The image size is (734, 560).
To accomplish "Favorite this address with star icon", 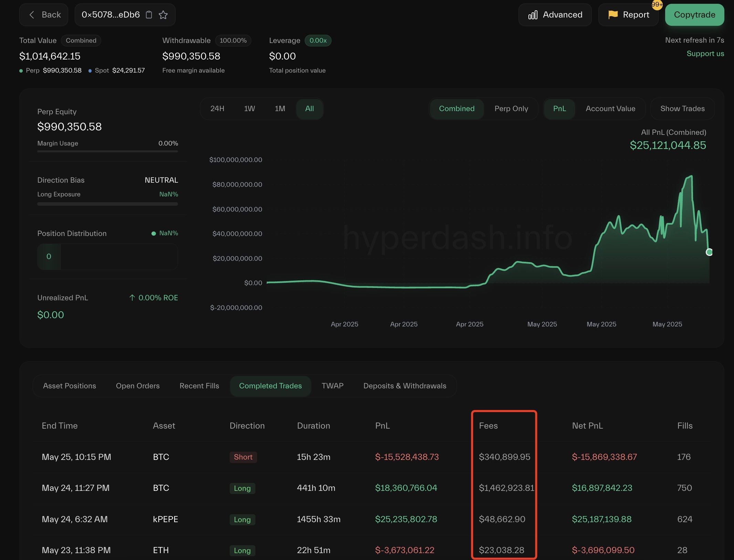I will tap(163, 15).
